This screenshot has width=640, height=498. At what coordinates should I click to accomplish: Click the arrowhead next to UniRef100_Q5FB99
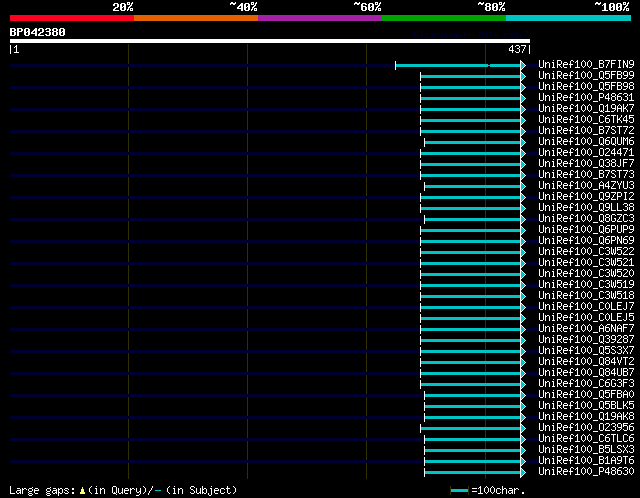point(523,76)
